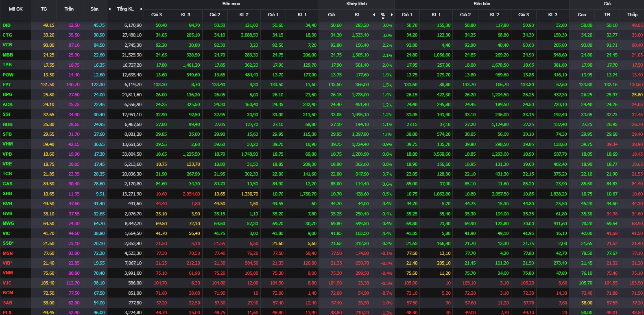The height and width of the screenshot is (315, 644).
Task: Select the FPT ticker
Action: point(7,85)
